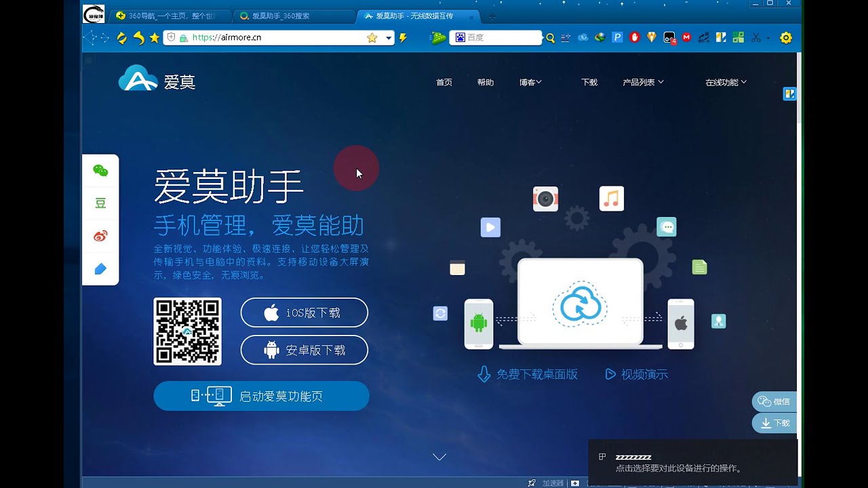Click the 百度 search input field
This screenshot has width=868, height=488.
[496, 38]
